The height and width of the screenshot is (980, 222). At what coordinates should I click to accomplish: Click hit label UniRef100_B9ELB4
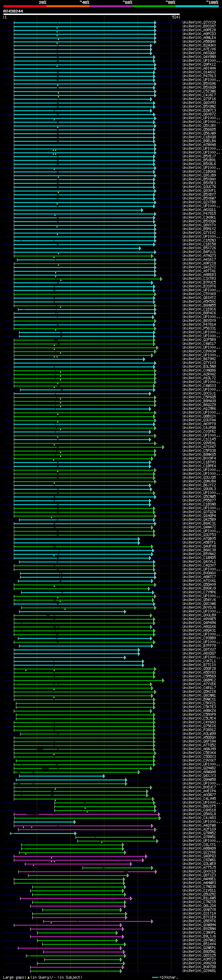pos(199,141)
